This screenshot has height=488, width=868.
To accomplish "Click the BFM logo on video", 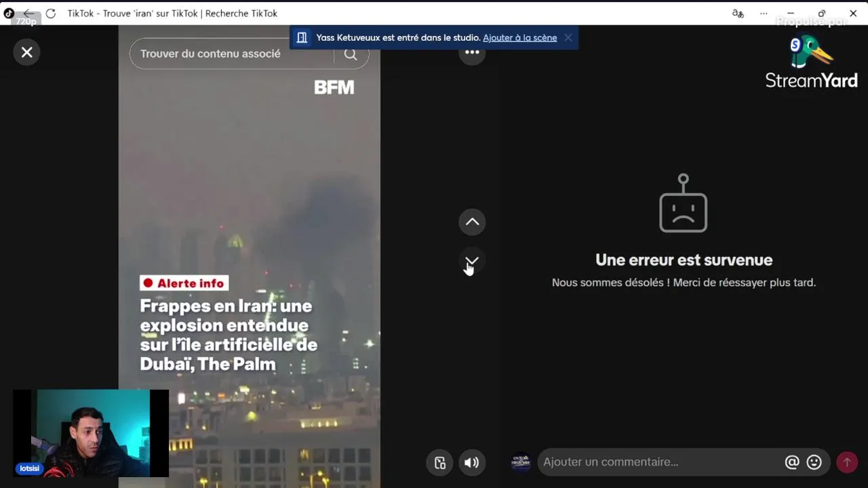I will pyautogui.click(x=334, y=87).
